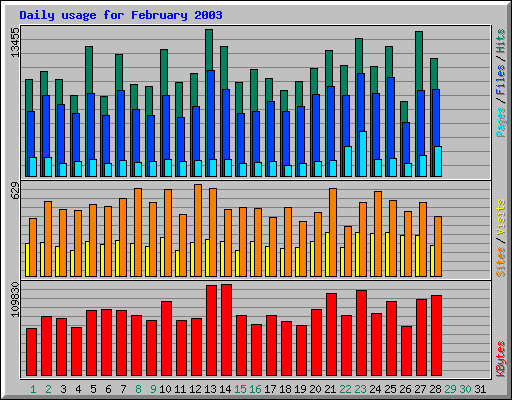Click day 11 on the x-axis
The width and height of the screenshot is (512, 400).
coord(180,389)
